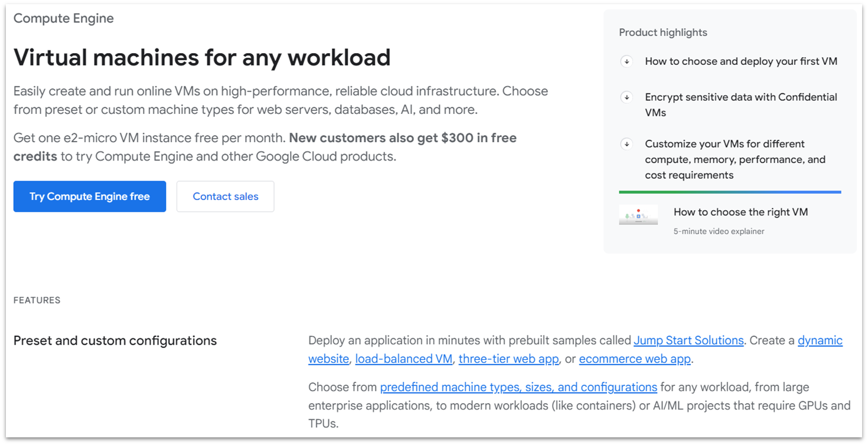Open the ecommerce web app link
This screenshot has width=868, height=445.
coord(635,359)
